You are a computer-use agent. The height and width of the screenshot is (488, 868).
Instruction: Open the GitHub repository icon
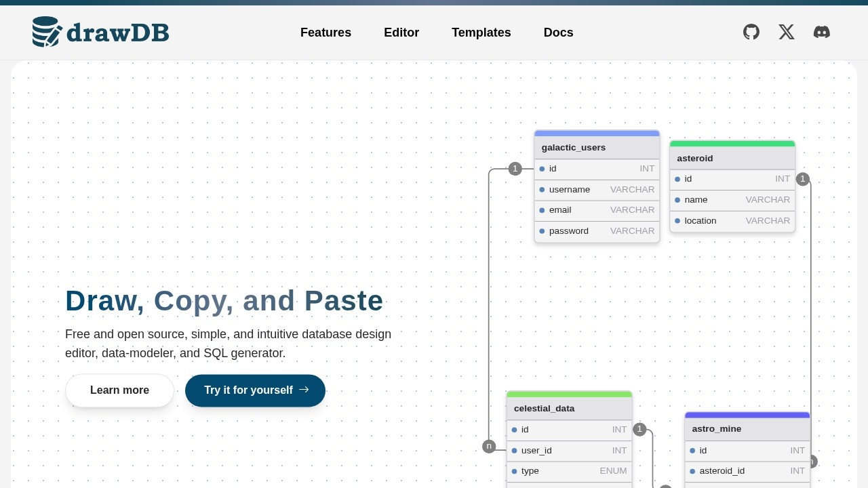pos(751,32)
